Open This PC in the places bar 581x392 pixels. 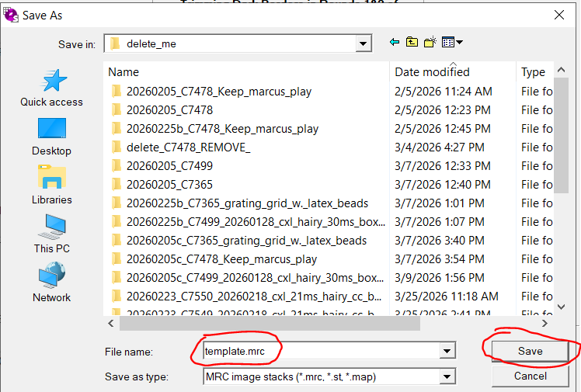(x=51, y=234)
